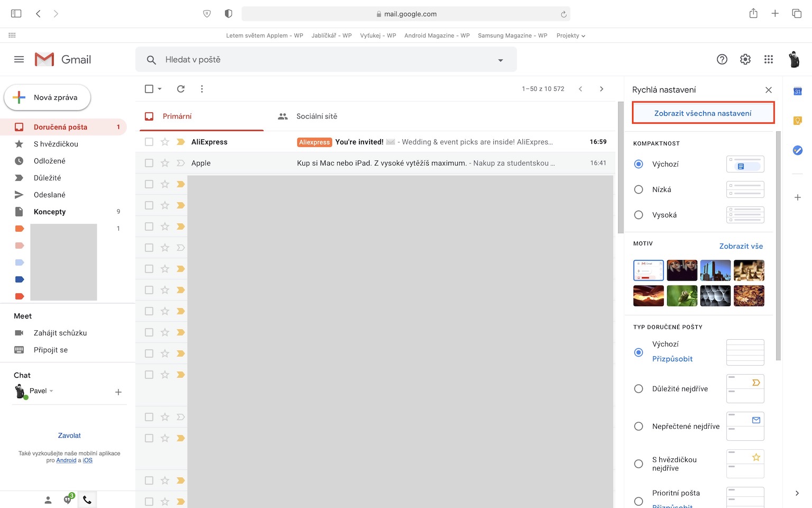Star the AliExpress email
The width and height of the screenshot is (812, 508).
pyautogui.click(x=165, y=142)
